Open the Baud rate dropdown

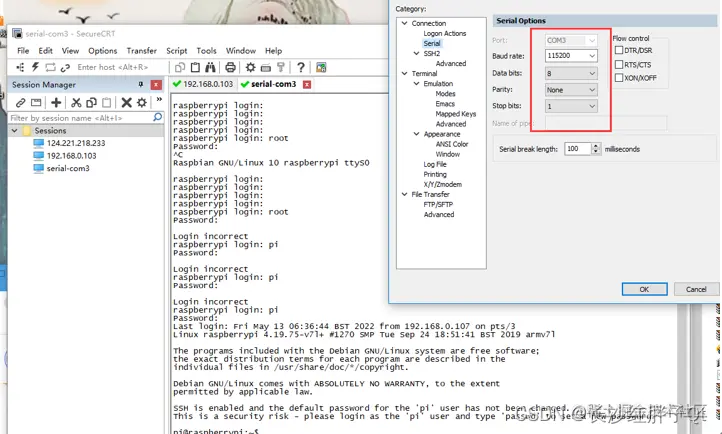click(592, 56)
